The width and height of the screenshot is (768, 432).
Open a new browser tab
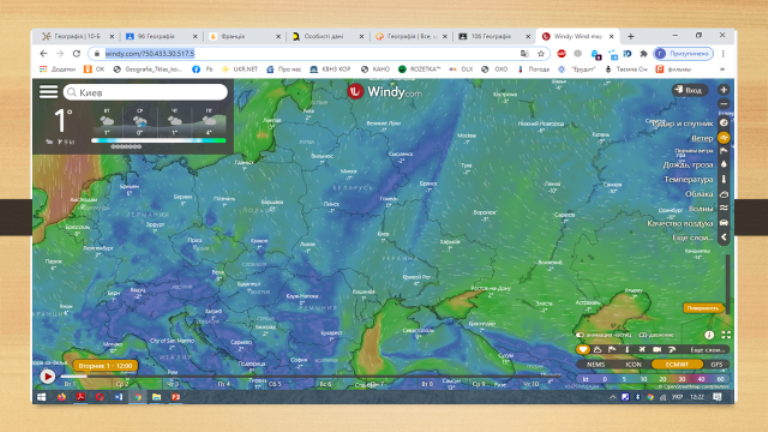630,36
